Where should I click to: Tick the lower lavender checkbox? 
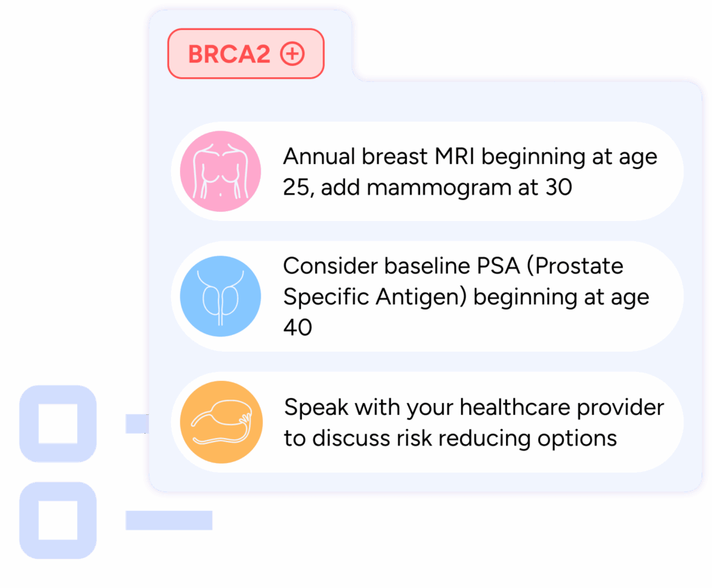58,521
